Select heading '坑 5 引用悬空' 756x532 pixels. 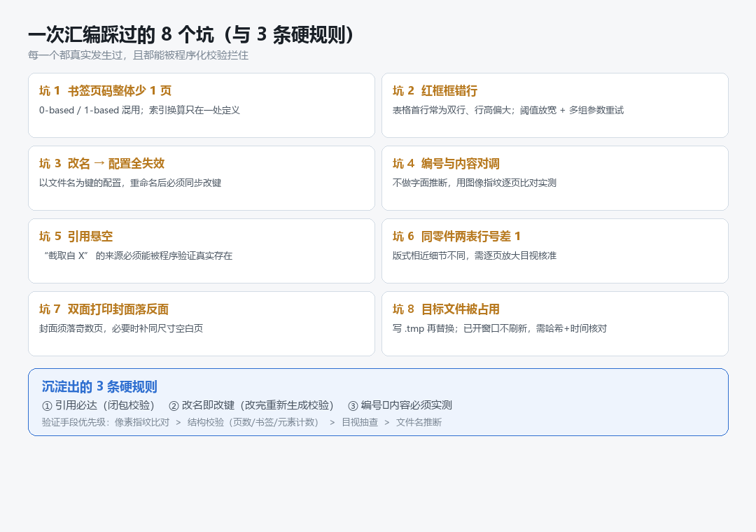click(76, 237)
